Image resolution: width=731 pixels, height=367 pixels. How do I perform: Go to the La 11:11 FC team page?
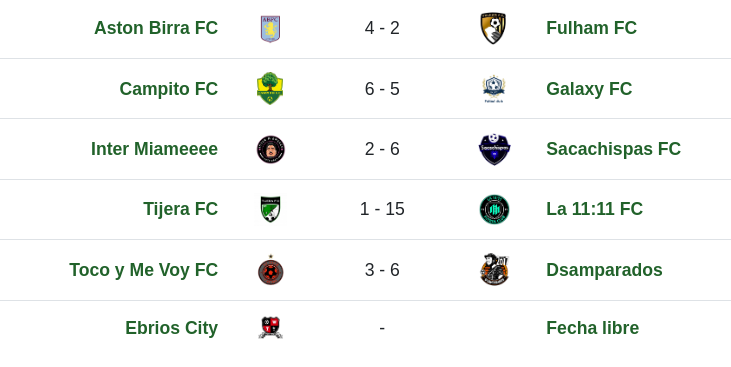coord(594,209)
